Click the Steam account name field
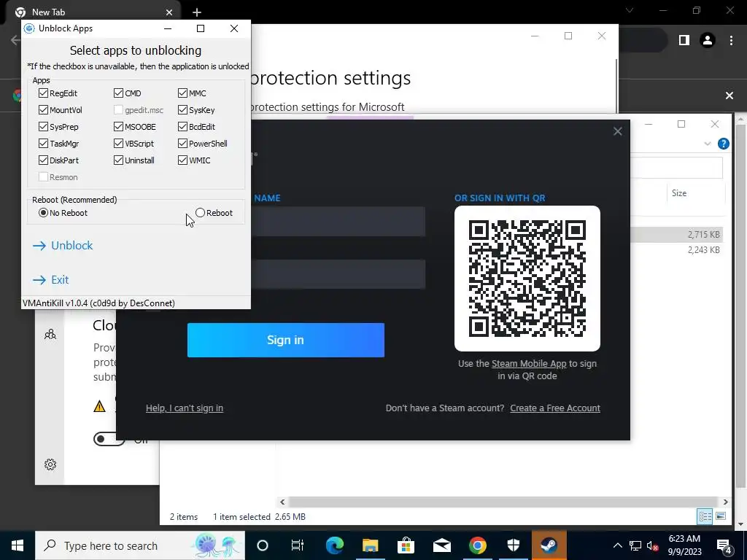Image resolution: width=747 pixels, height=560 pixels. tap(338, 222)
